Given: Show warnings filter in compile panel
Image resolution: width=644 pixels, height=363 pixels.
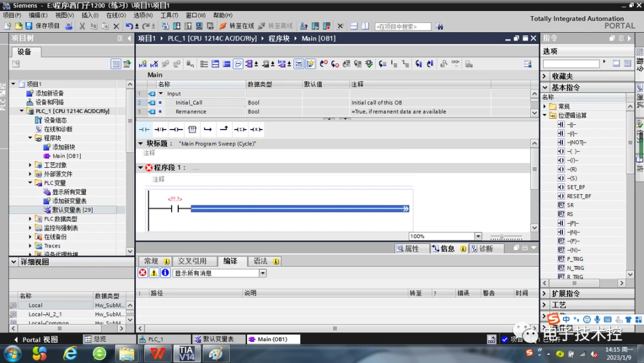Looking at the screenshot, I should point(154,273).
